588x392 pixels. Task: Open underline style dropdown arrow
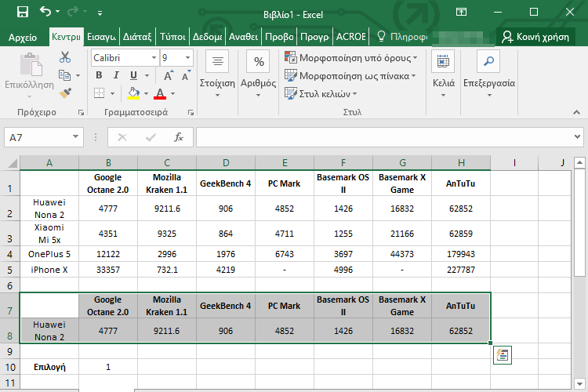coord(147,75)
